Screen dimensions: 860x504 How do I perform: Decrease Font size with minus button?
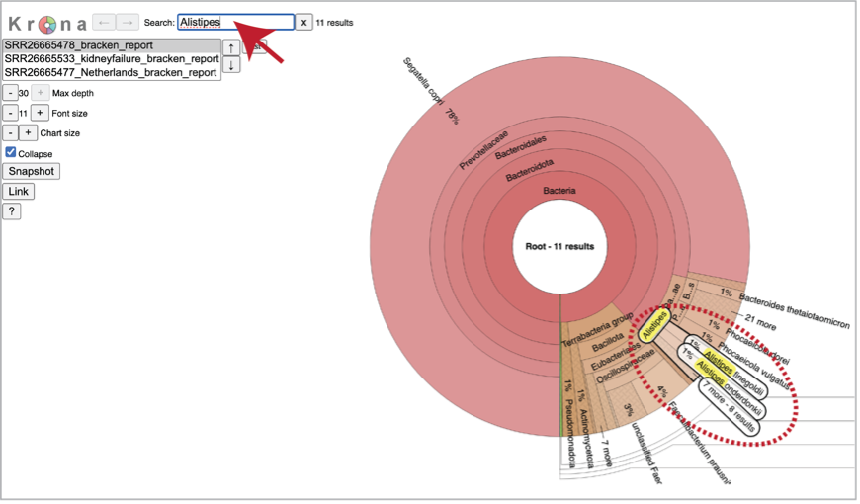point(10,113)
